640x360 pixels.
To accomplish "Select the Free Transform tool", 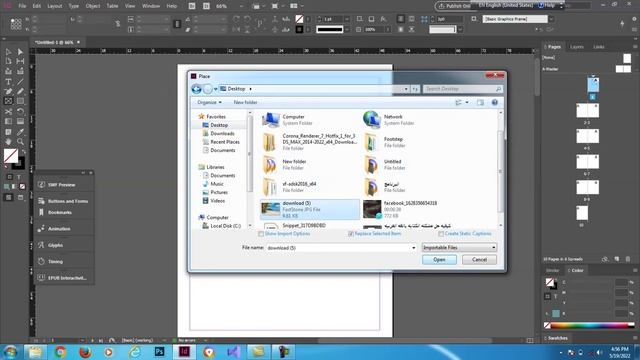I will [20, 111].
